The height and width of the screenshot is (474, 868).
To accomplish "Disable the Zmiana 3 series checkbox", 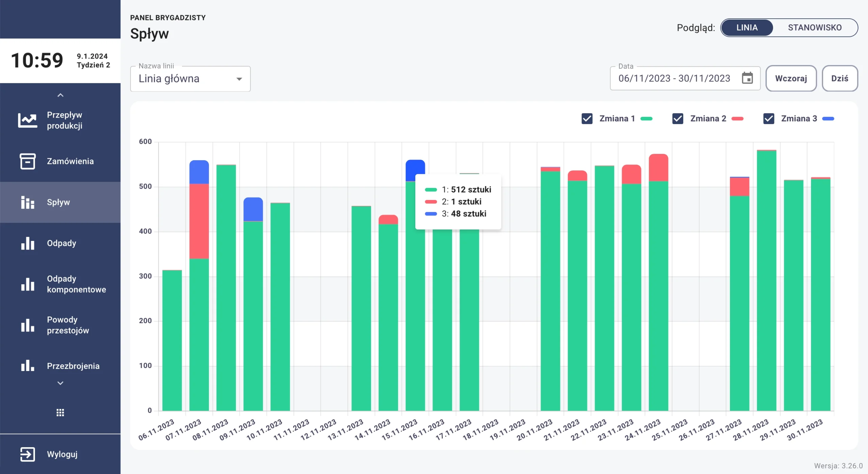I will (x=769, y=119).
